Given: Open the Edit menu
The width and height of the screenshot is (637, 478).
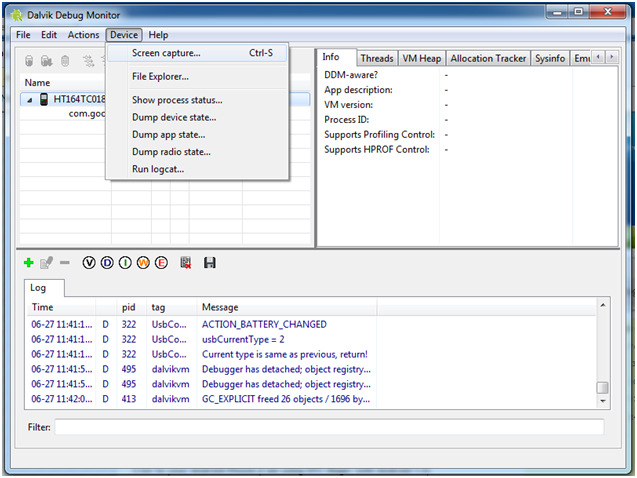Looking at the screenshot, I should pos(49,35).
